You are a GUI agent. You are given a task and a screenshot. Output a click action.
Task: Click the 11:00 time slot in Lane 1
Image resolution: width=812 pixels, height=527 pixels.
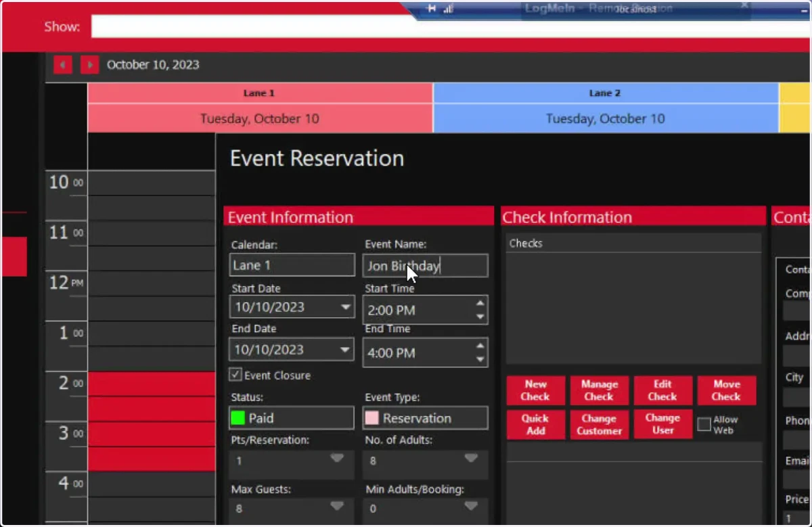click(x=152, y=233)
